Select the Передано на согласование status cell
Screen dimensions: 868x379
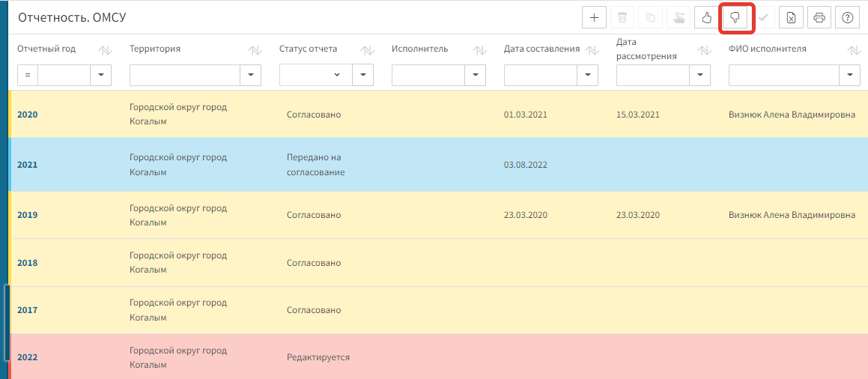point(315,165)
